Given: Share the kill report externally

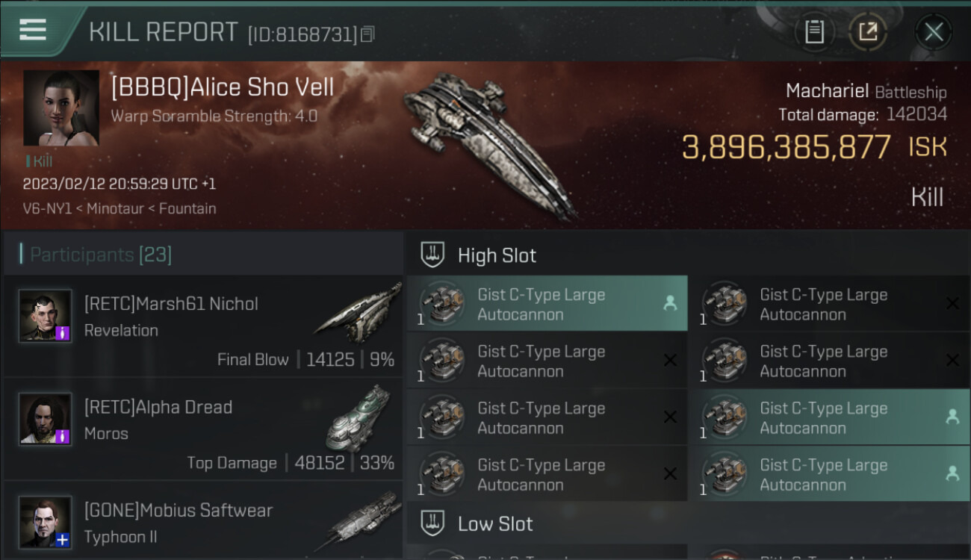Looking at the screenshot, I should click(867, 31).
